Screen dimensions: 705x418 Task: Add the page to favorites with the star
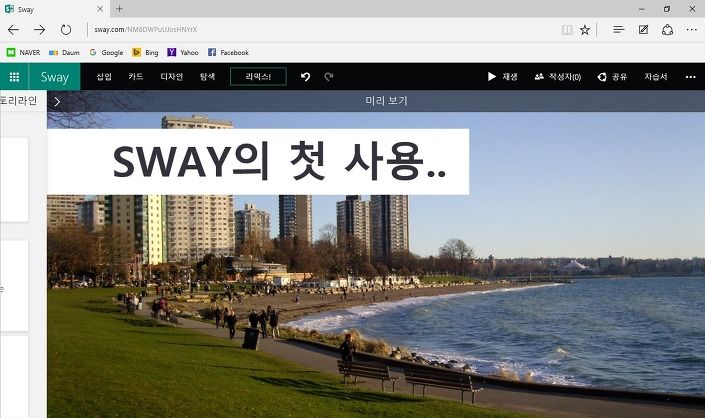(x=585, y=30)
